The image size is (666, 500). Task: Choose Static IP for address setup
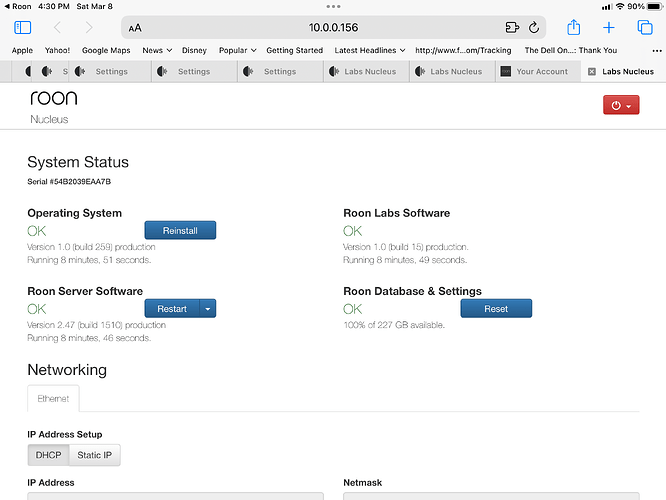[x=95, y=455]
